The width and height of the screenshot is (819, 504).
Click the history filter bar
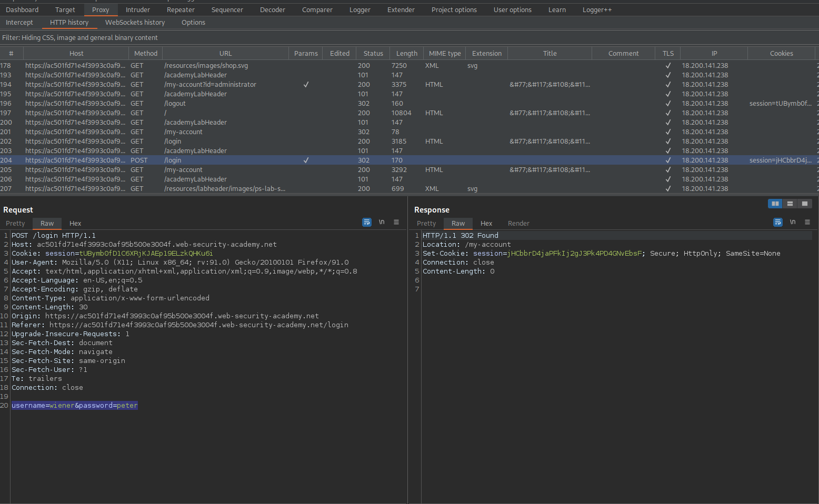coord(409,38)
